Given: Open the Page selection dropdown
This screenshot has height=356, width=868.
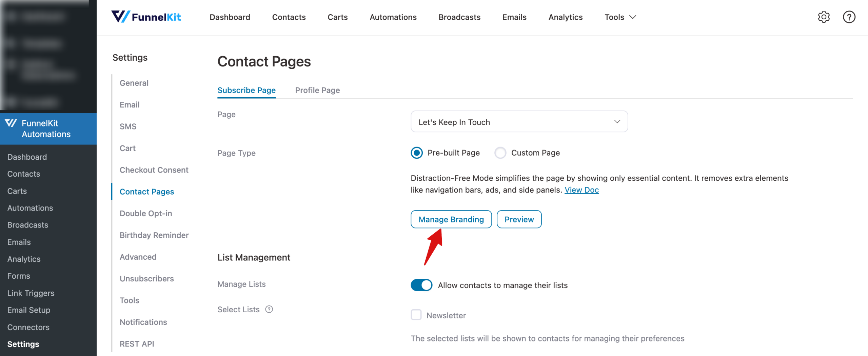Looking at the screenshot, I should (519, 122).
